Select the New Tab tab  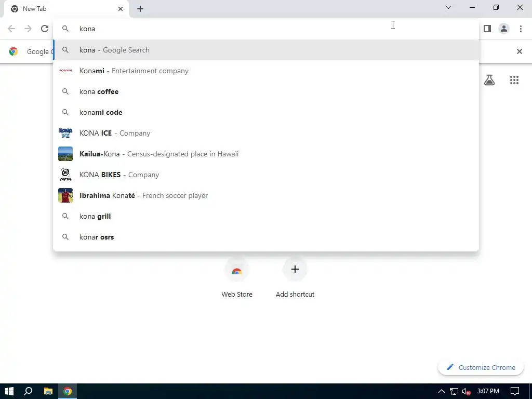[66, 9]
